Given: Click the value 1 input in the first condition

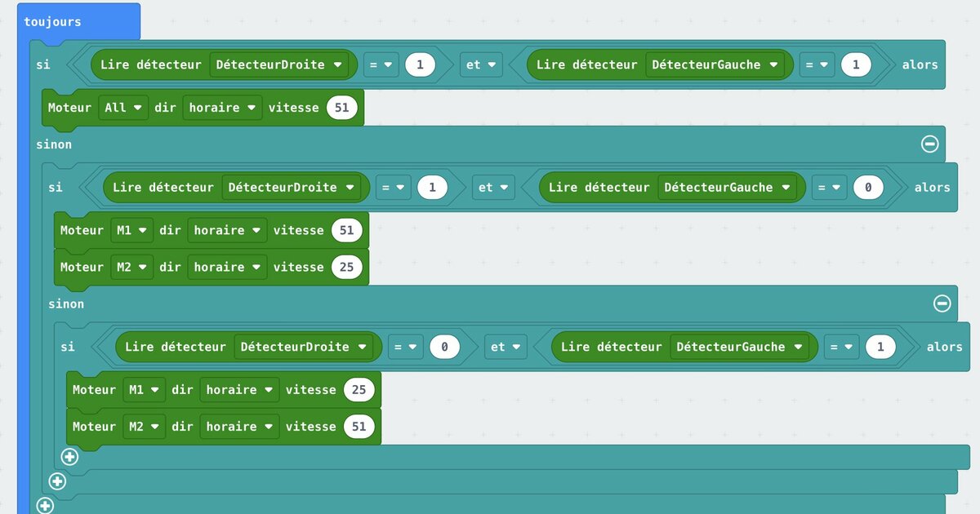Looking at the screenshot, I should 421,64.
